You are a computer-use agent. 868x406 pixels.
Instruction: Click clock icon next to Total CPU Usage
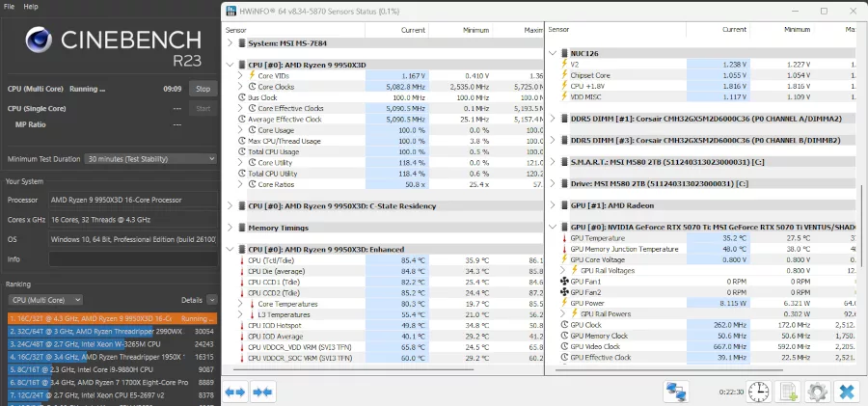point(242,151)
